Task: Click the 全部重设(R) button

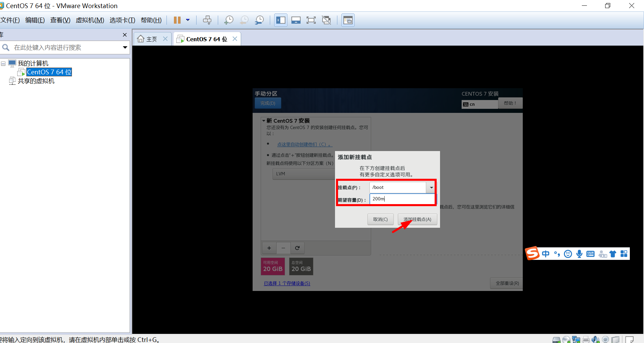Action: (507, 283)
